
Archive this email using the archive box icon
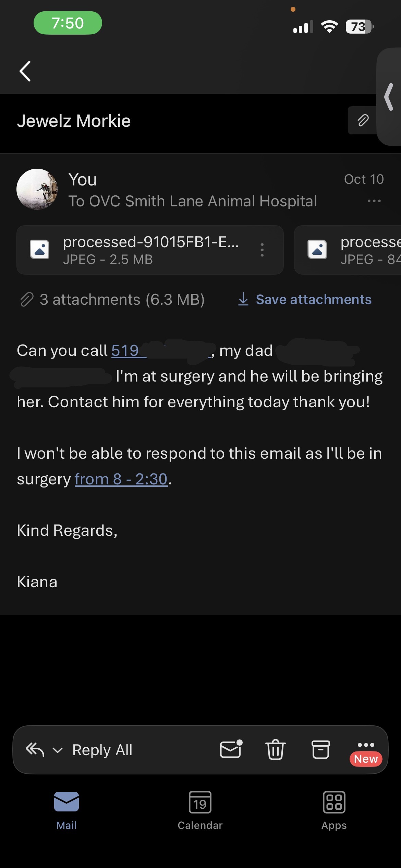tap(320, 750)
